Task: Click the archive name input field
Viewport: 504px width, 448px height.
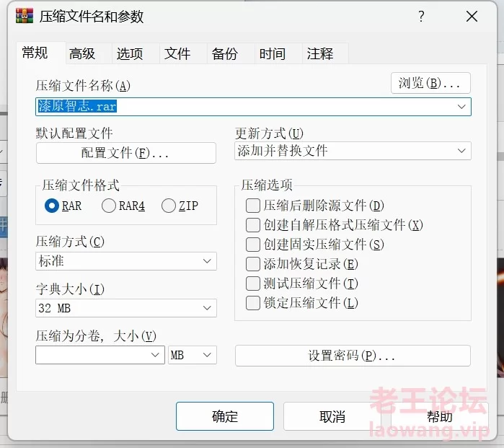Action: pyautogui.click(x=245, y=107)
